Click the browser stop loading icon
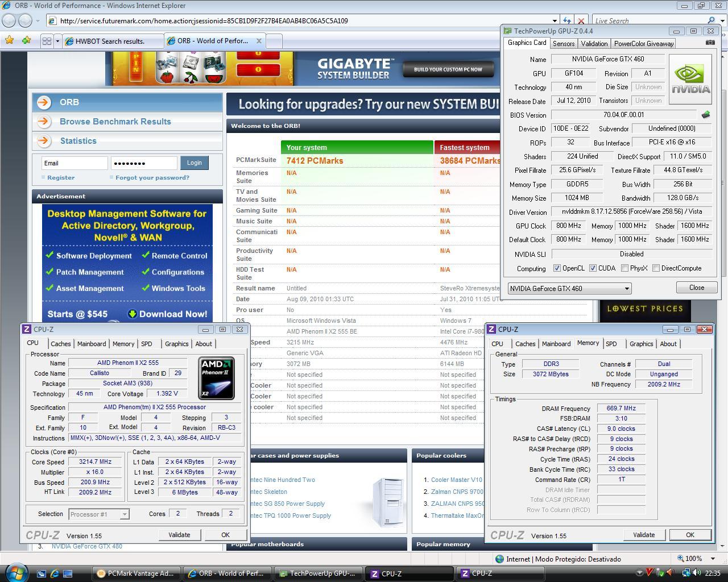Screen dimensions: 728x582 [x=581, y=20]
